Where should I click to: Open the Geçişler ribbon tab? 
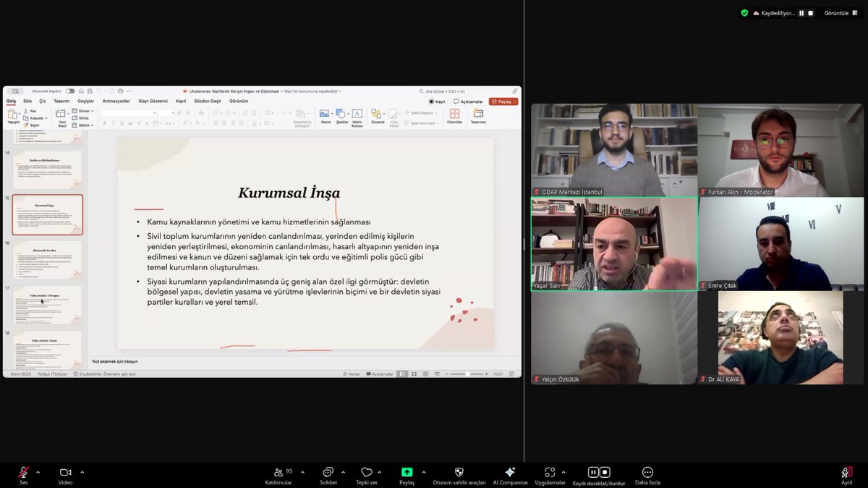point(85,101)
